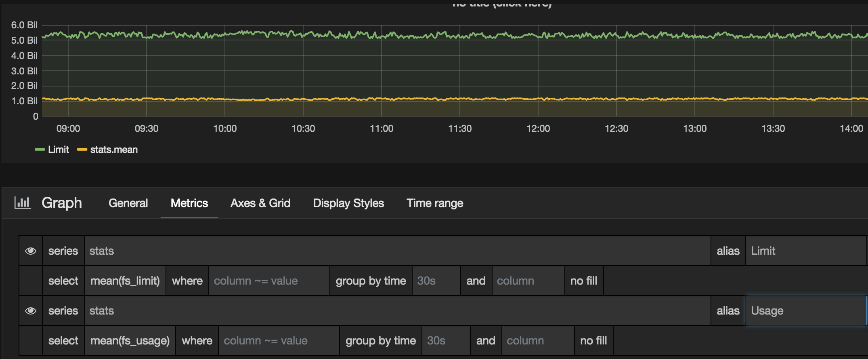Toggle the Limit series in legend

coord(59,150)
